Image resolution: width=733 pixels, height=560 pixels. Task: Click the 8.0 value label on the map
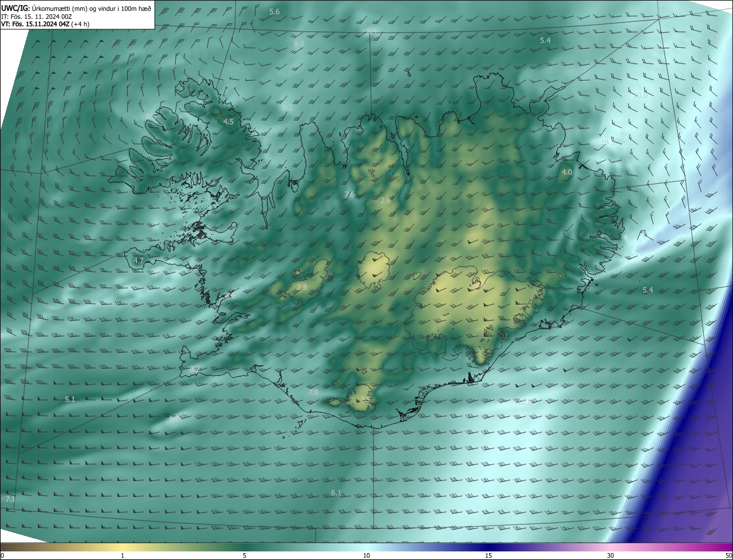coord(298,44)
